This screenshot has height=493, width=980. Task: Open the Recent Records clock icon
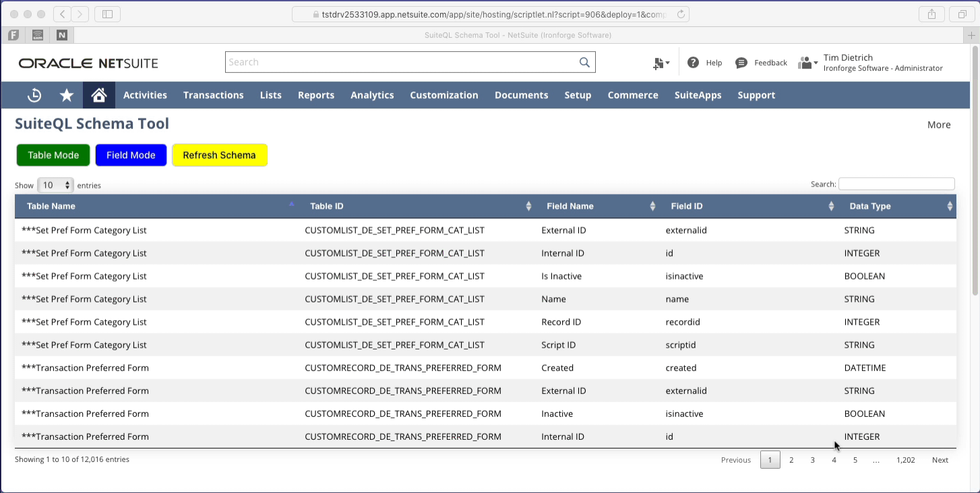pyautogui.click(x=34, y=95)
